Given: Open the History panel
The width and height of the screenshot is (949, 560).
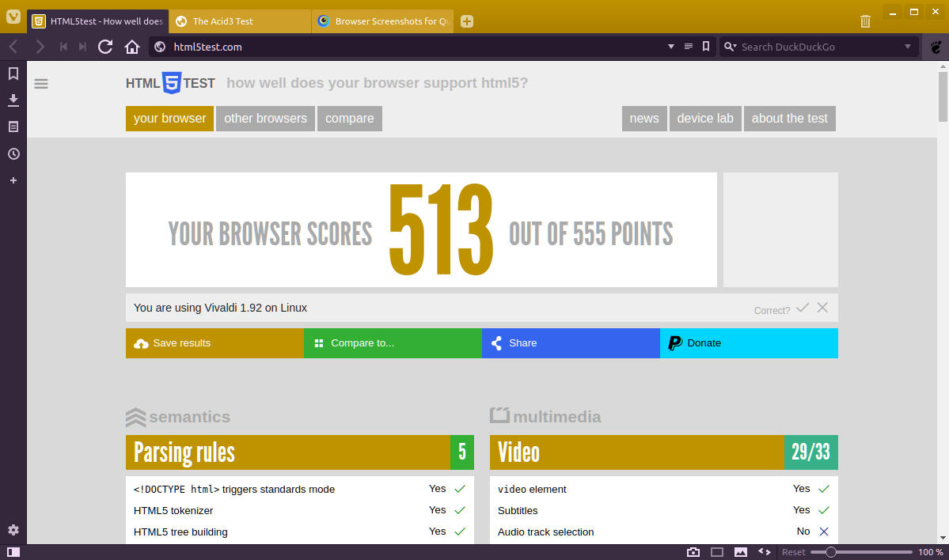Looking at the screenshot, I should click(13, 153).
